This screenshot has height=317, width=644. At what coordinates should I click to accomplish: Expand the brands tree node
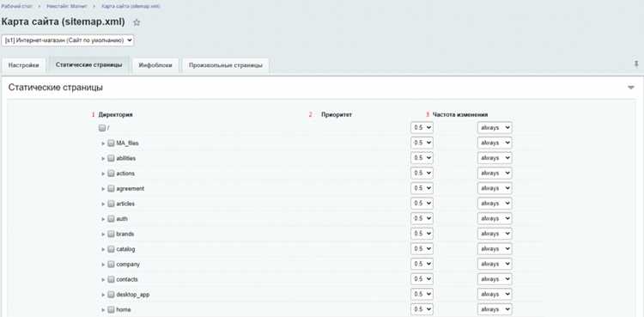[103, 235]
